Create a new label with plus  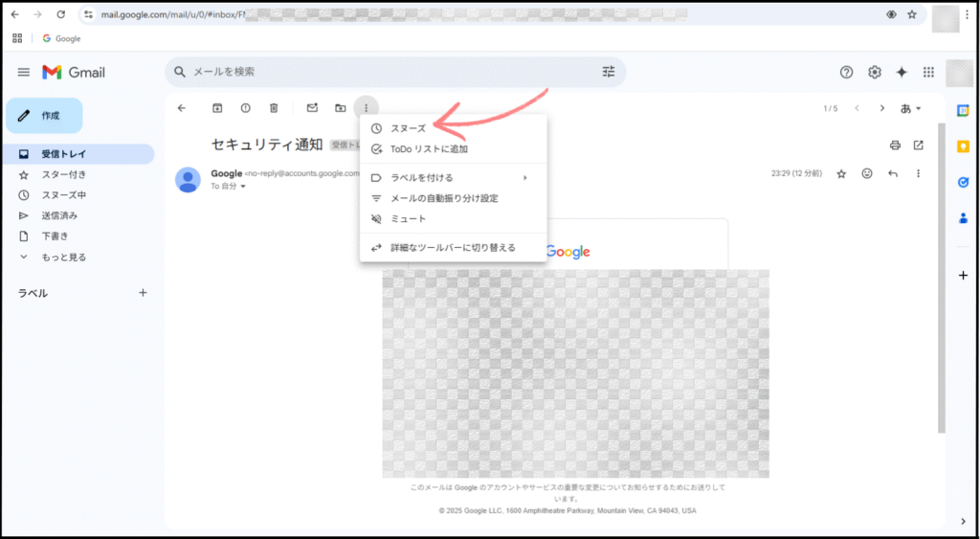tap(144, 293)
